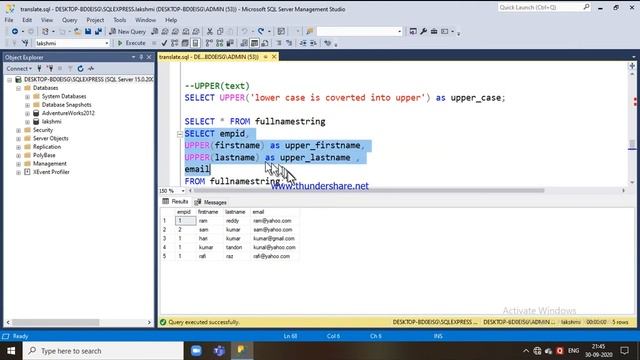Expand the Server Objects node
The width and height of the screenshot is (640, 360).
[x=18, y=139]
